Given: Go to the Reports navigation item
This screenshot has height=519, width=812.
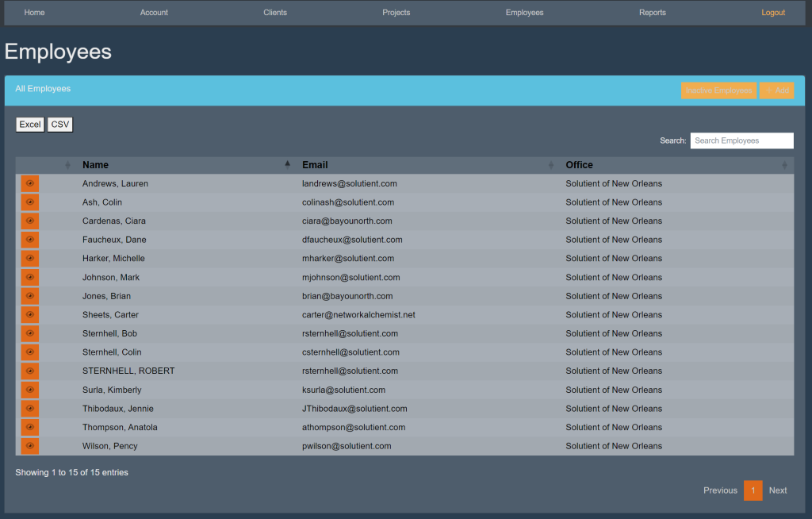Looking at the screenshot, I should click(x=652, y=13).
